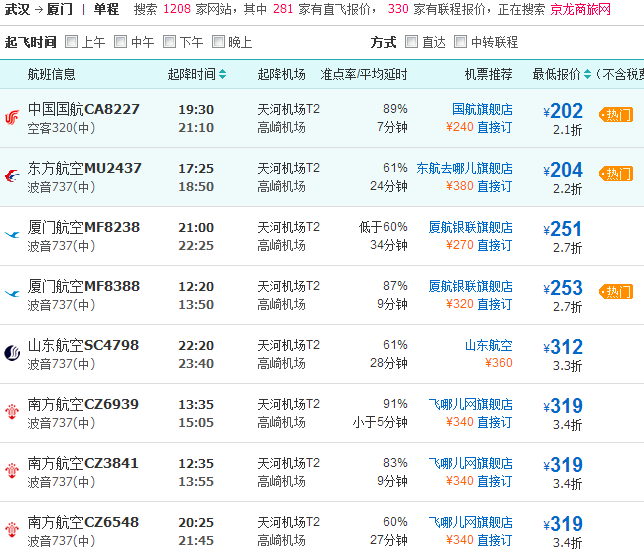Select flight 厦门航空MF8388
This screenshot has width=644, height=553.
coord(84,286)
